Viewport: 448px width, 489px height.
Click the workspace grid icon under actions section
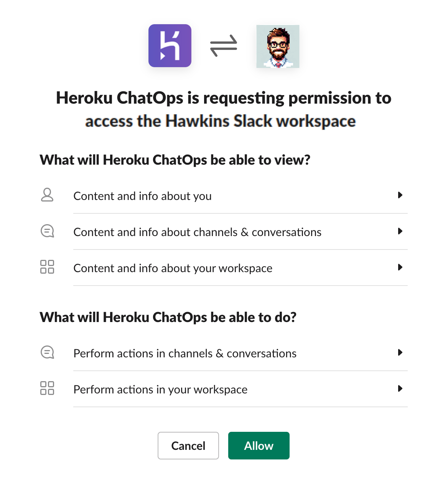pyautogui.click(x=47, y=389)
